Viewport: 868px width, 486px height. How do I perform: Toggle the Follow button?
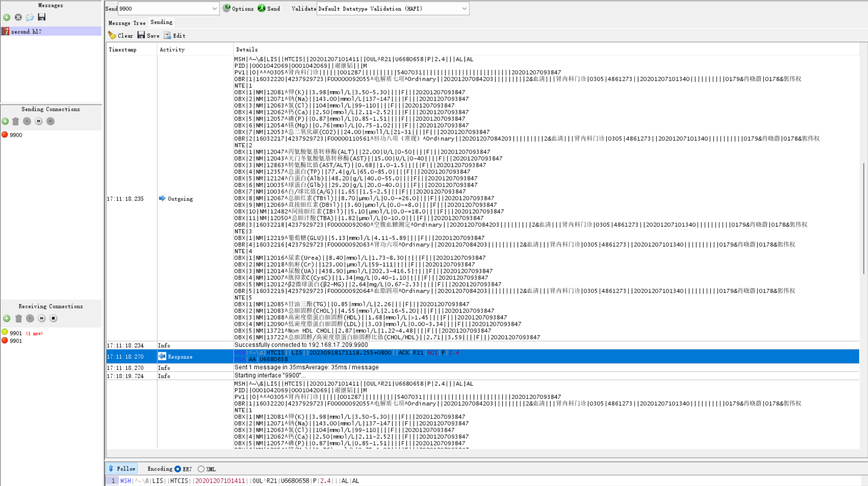point(122,469)
